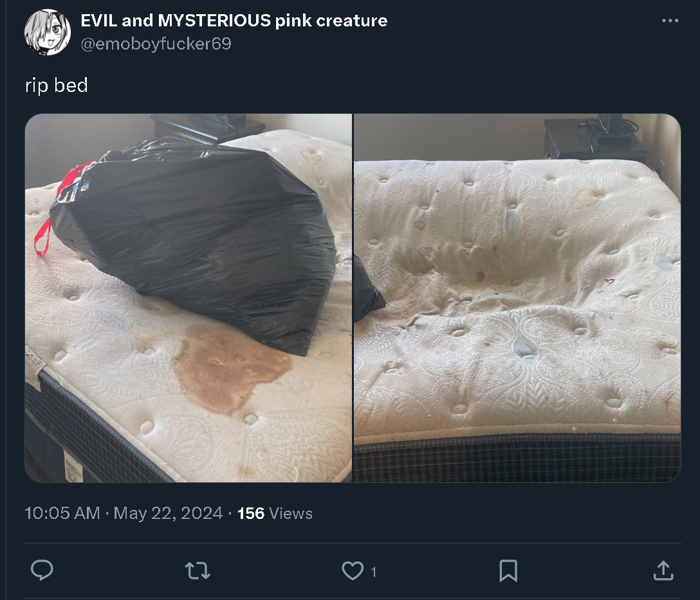Open the anime profile avatar
The height and width of the screenshot is (600, 700).
point(48,32)
